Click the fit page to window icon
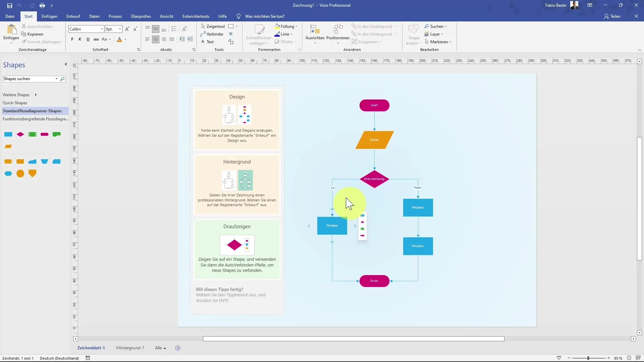Viewport: 644px width, 362px height. (629, 358)
